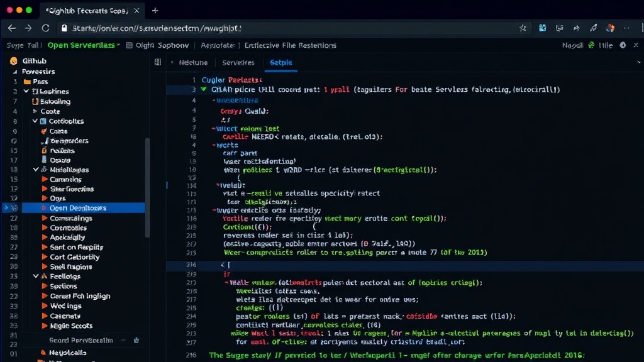Click the Oighn Sophow toolbar item
The image size is (644, 362).
coord(157,45)
